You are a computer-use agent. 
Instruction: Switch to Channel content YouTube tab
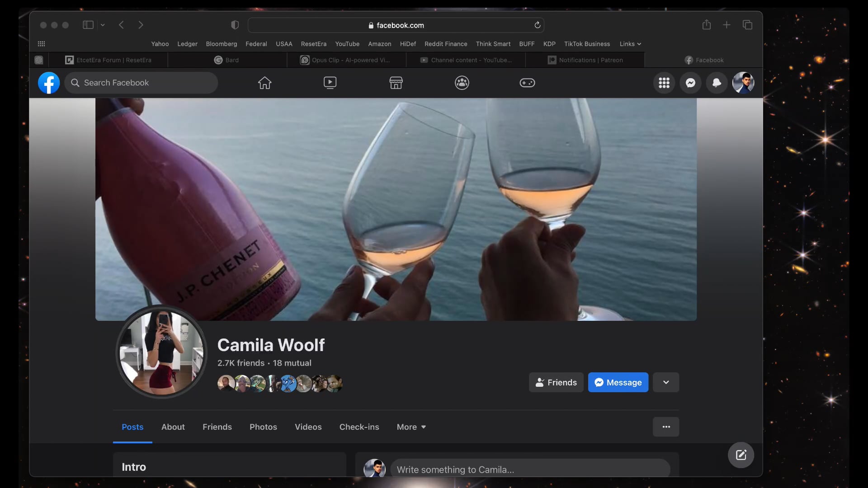(466, 60)
